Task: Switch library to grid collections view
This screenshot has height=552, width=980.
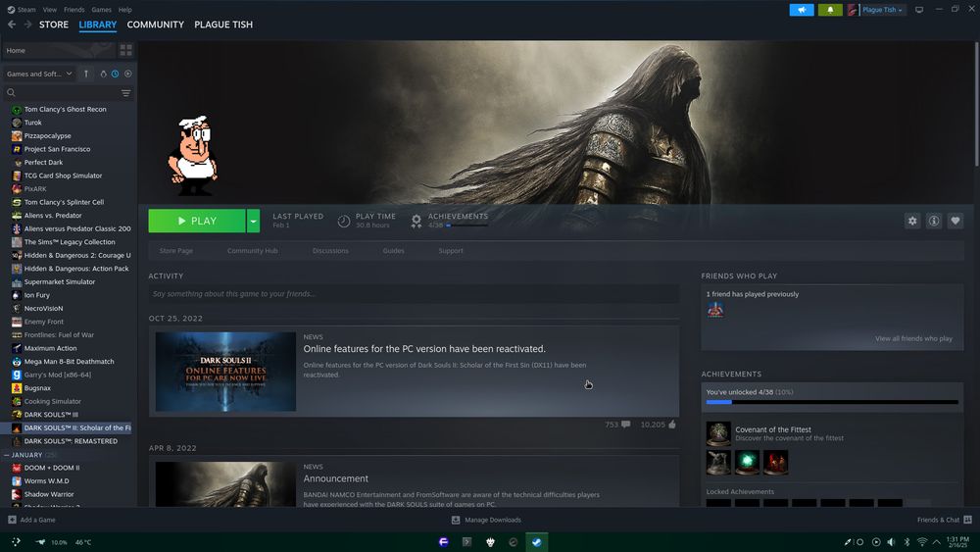Action: click(x=125, y=50)
